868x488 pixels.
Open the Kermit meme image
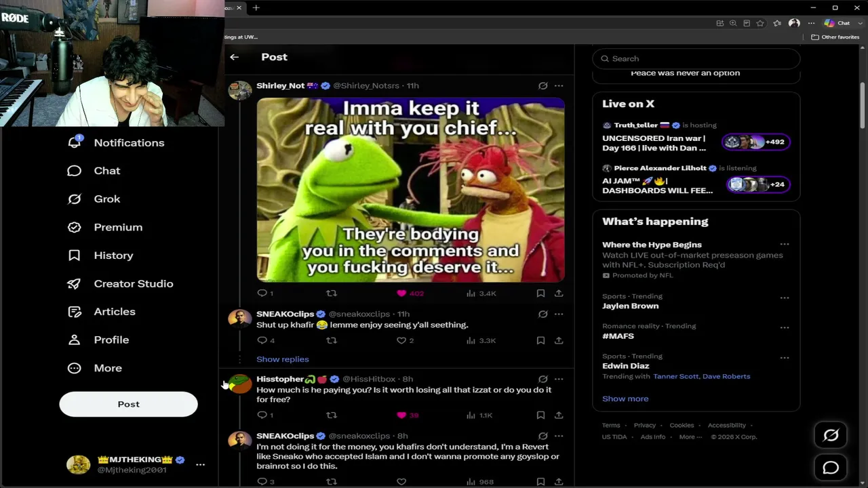[x=410, y=190]
